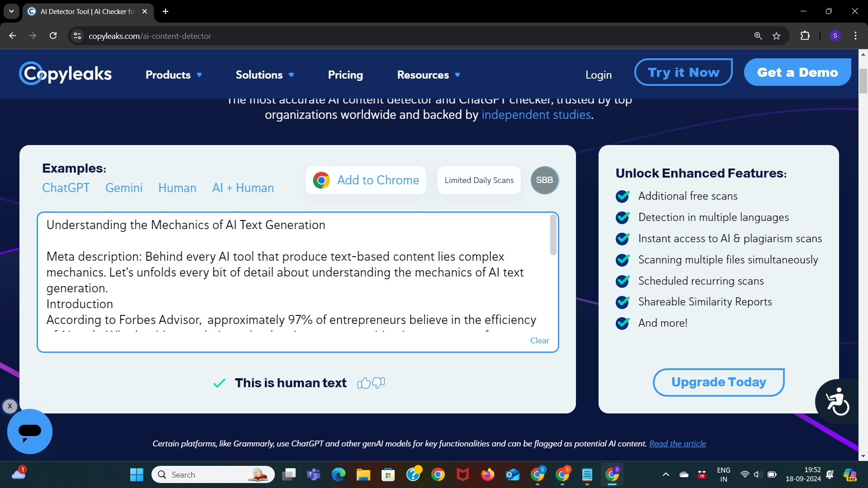This screenshot has height=488, width=868.
Task: Load the ChatGPT example
Action: [x=66, y=188]
